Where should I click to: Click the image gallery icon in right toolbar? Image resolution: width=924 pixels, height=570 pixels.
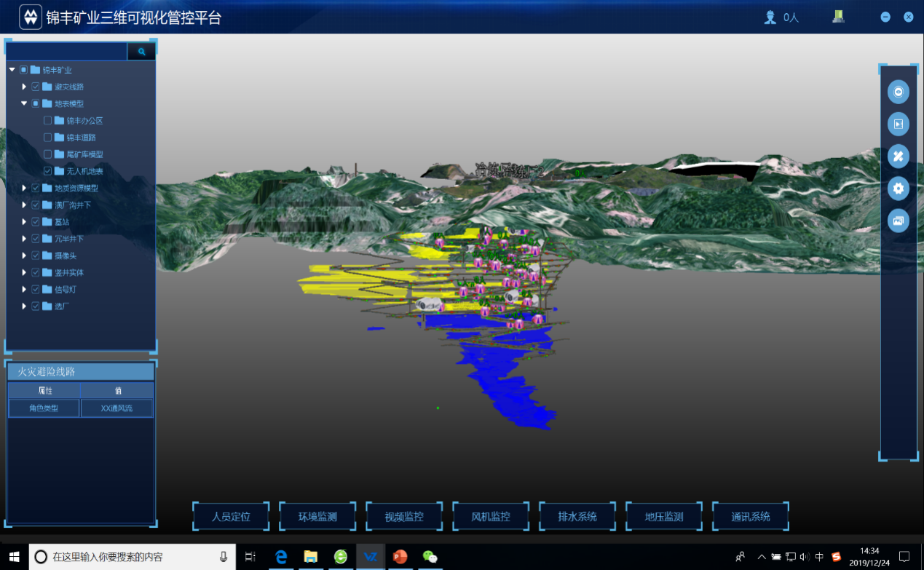point(899,221)
